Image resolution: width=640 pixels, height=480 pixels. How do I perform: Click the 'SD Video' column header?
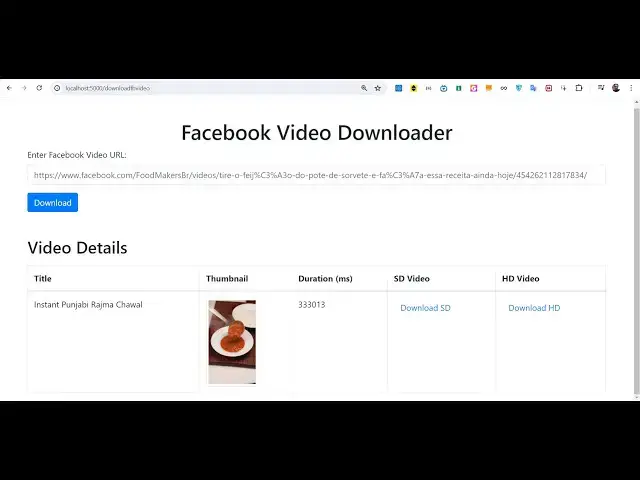(411, 278)
